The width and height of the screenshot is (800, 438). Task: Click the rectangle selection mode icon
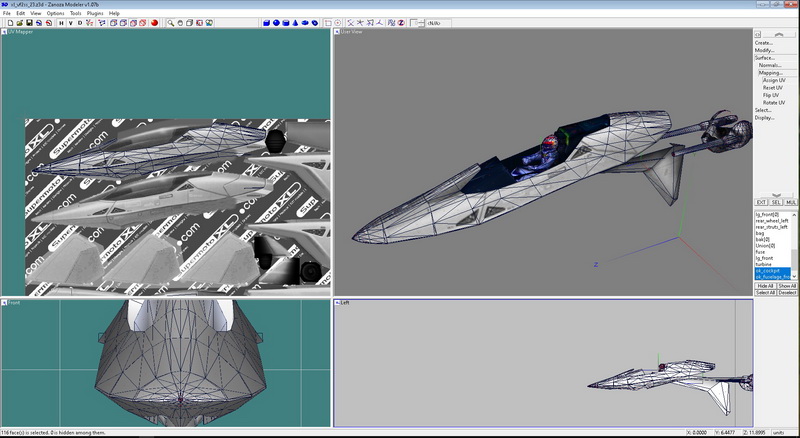328,23
